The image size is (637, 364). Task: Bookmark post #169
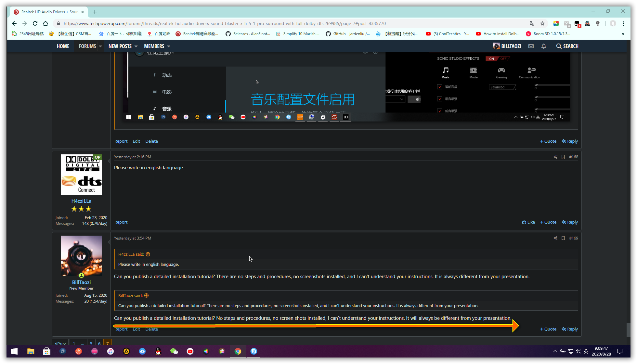[x=563, y=238]
